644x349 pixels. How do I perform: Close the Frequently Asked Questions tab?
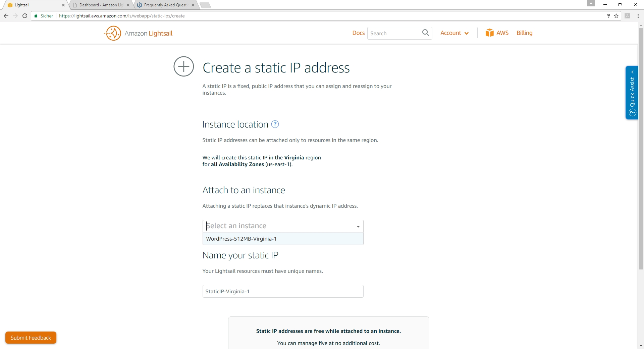(x=193, y=5)
